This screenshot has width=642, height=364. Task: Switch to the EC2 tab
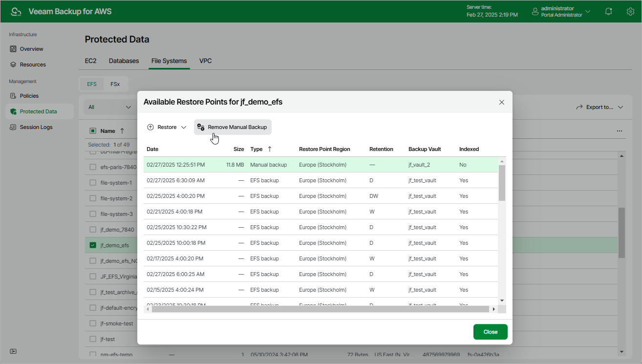tap(90, 61)
